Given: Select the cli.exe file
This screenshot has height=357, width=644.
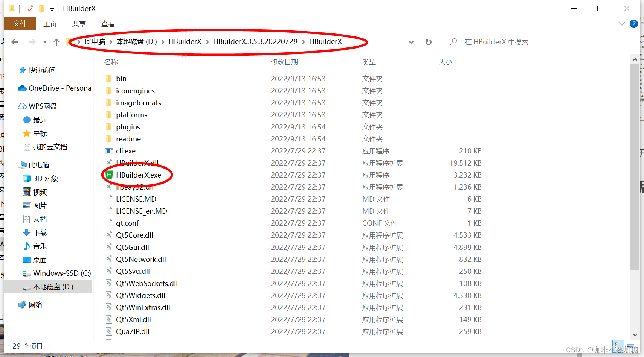Looking at the screenshot, I should (125, 151).
